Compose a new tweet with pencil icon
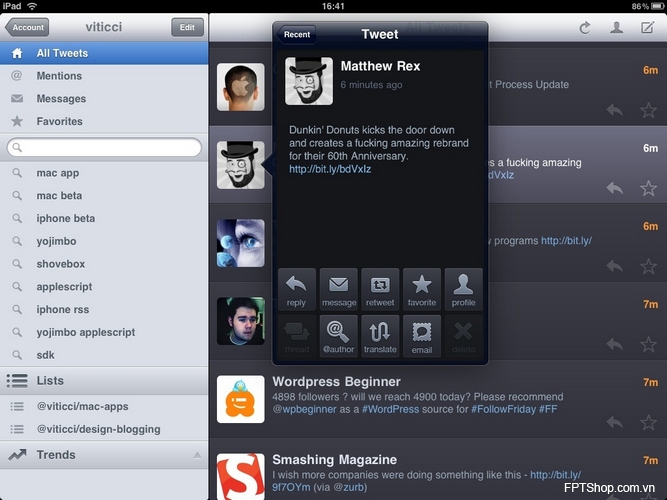The image size is (667, 500). pos(647,28)
